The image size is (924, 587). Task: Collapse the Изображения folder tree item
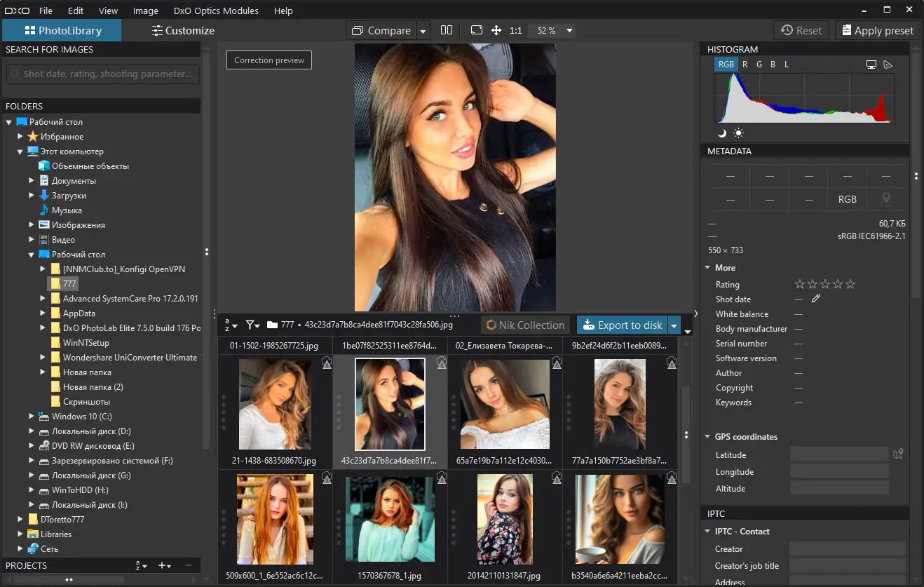point(30,224)
